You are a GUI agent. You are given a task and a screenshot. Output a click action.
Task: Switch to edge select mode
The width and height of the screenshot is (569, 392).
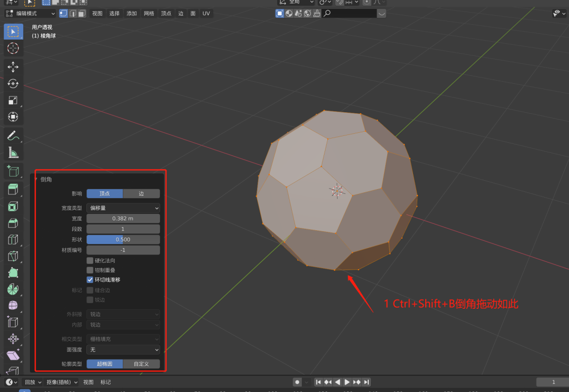tap(73, 13)
